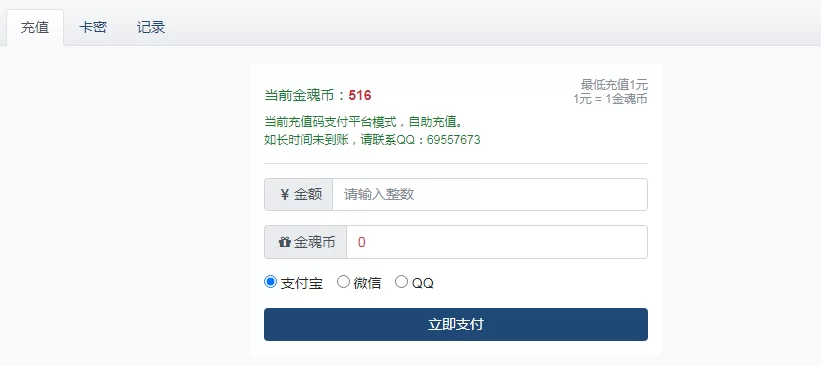Image resolution: width=821 pixels, height=366 pixels.
Task: Click the QQ text label beside radio
Action: tap(423, 283)
